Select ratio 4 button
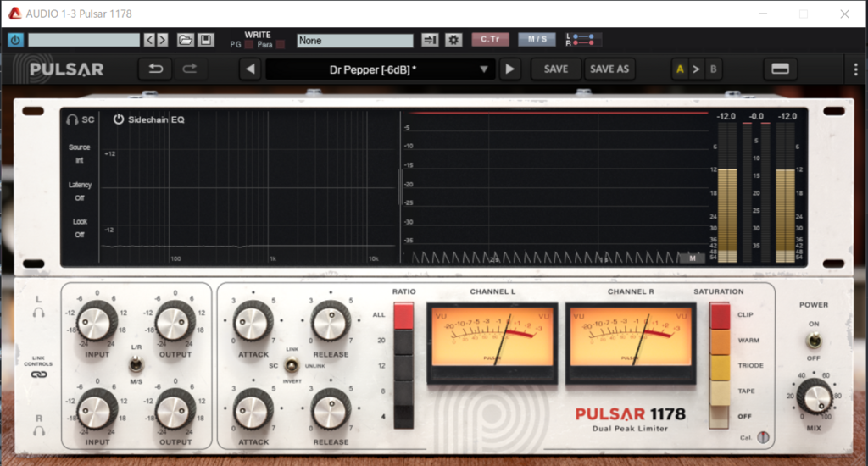 click(x=403, y=417)
